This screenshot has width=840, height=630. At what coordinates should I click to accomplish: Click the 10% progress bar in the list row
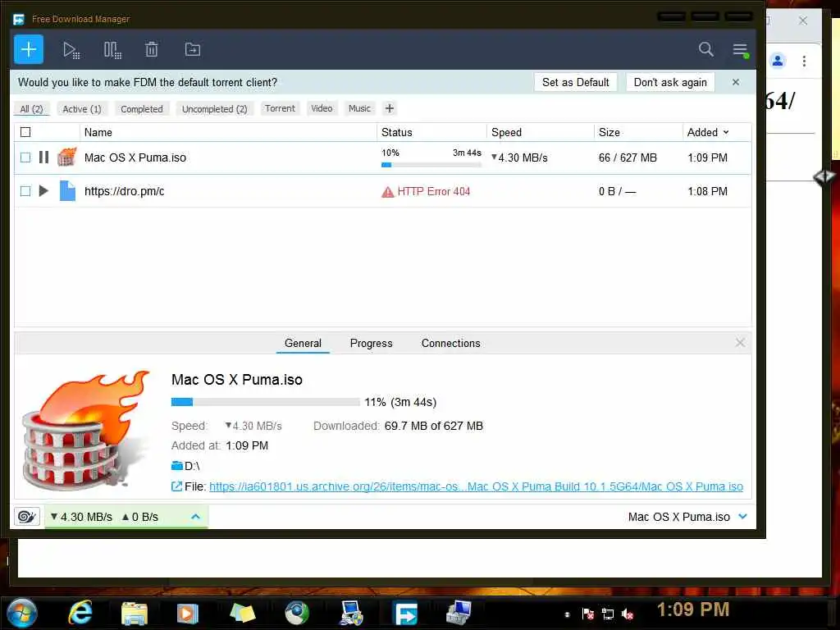click(x=431, y=165)
